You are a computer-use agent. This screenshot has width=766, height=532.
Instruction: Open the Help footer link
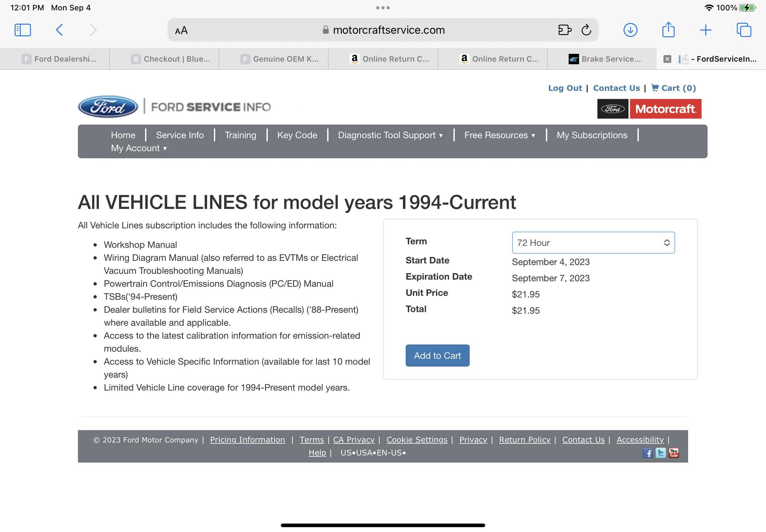tap(317, 453)
